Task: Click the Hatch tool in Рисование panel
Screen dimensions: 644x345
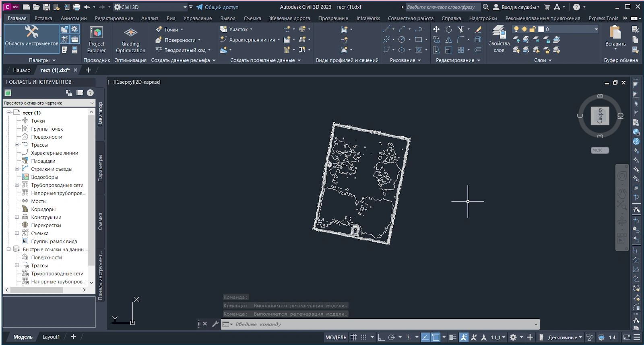Action: coord(419,50)
